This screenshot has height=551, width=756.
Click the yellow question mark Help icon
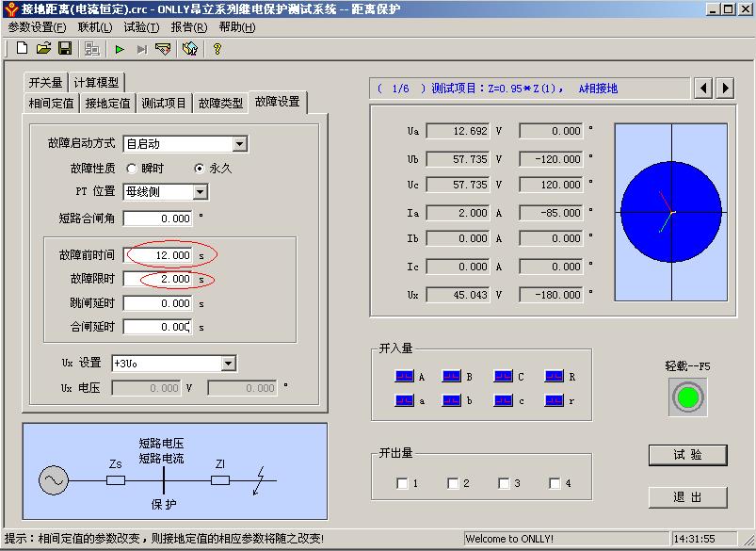(x=217, y=48)
